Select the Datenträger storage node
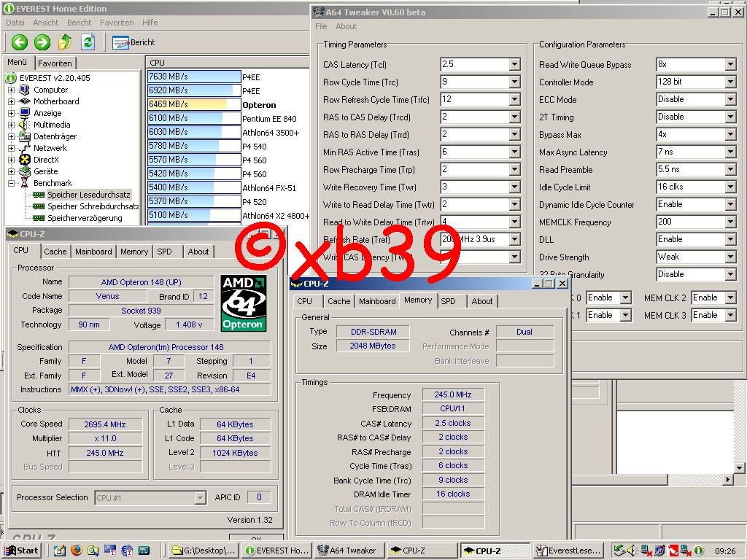Image resolution: width=747 pixels, height=560 pixels. [x=55, y=136]
